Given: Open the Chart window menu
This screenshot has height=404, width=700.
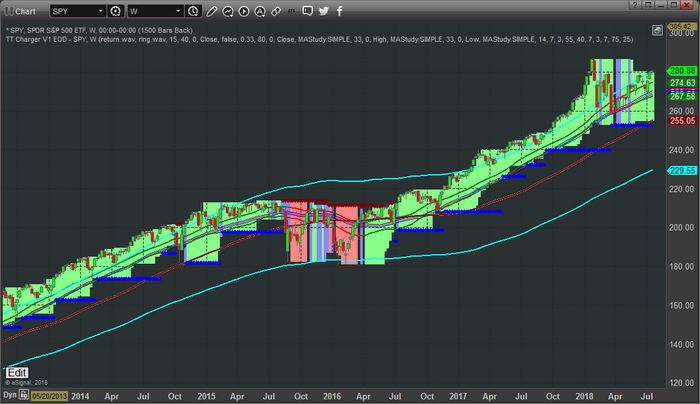Looking at the screenshot, I should point(21,12).
